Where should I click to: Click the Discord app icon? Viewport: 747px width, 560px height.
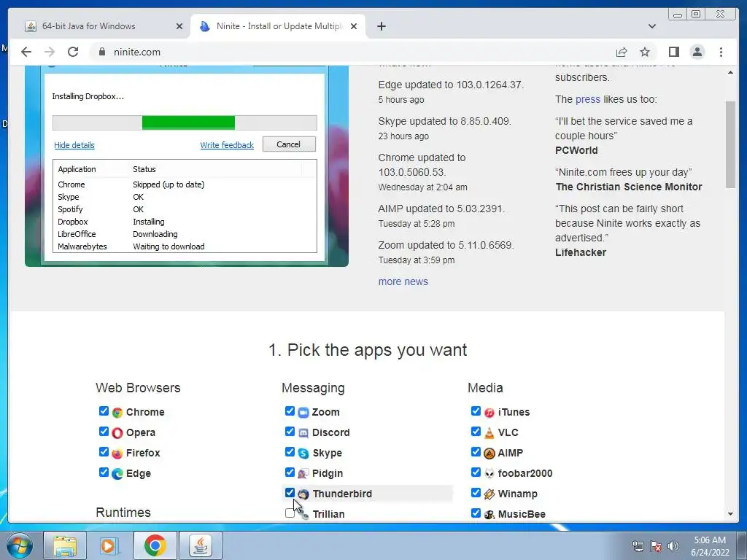[303, 433]
